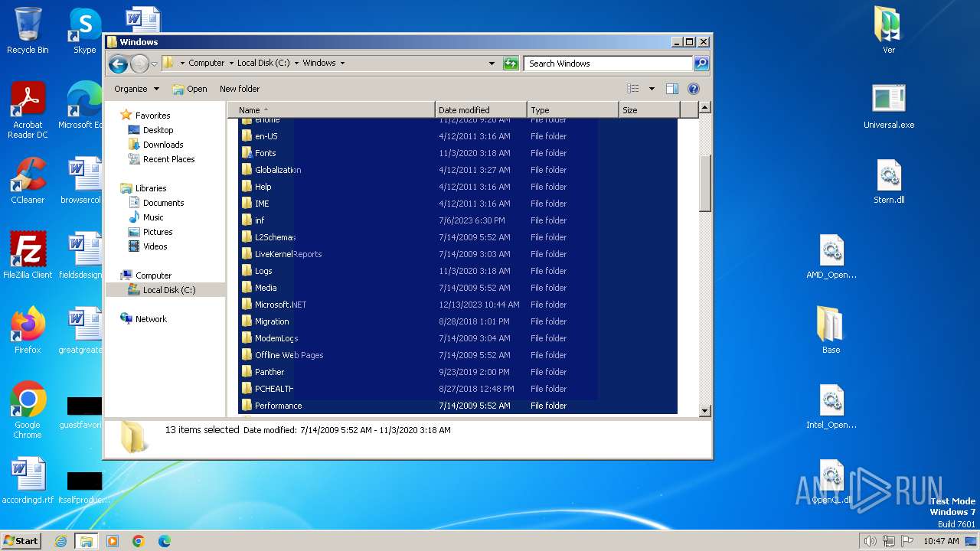Select the Panther folder icon
Viewport: 980px width, 551px height.
coord(247,372)
